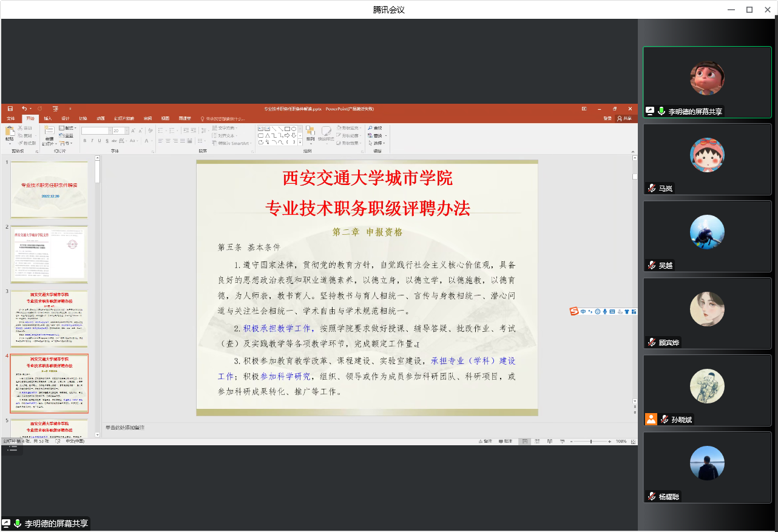Open the slide Layout (版式) dropdown
This screenshot has height=532, width=778.
pos(67,128)
